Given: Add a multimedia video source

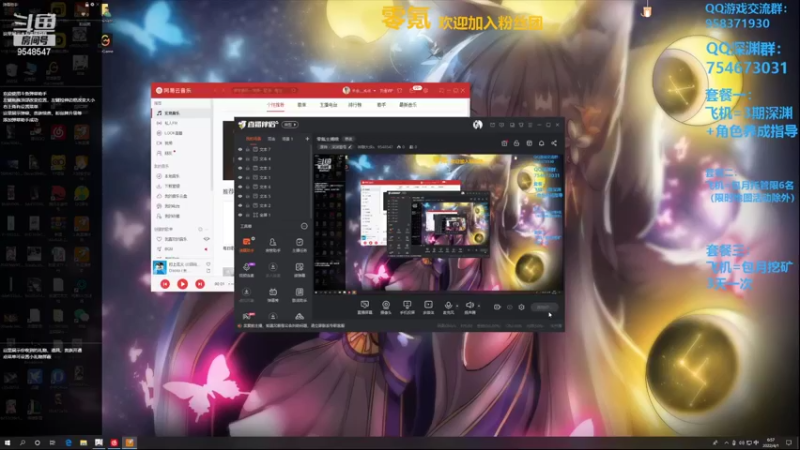Looking at the screenshot, I should 428,307.
